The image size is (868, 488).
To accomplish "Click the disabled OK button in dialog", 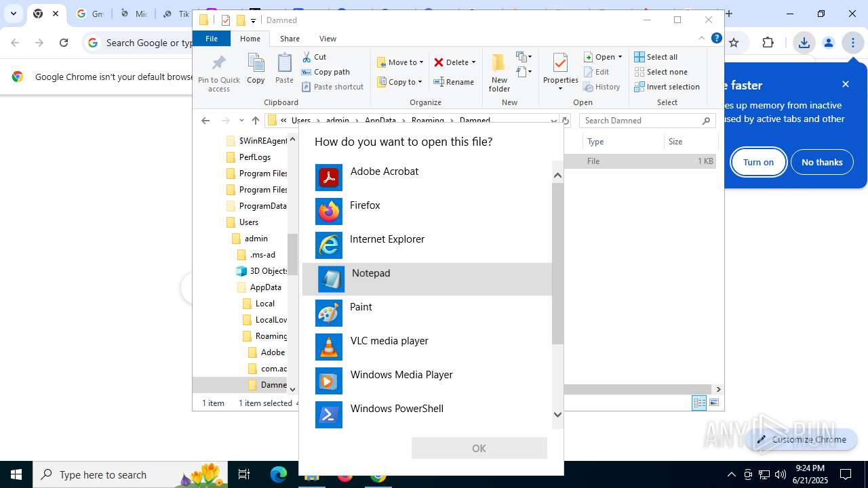I will pyautogui.click(x=479, y=448).
